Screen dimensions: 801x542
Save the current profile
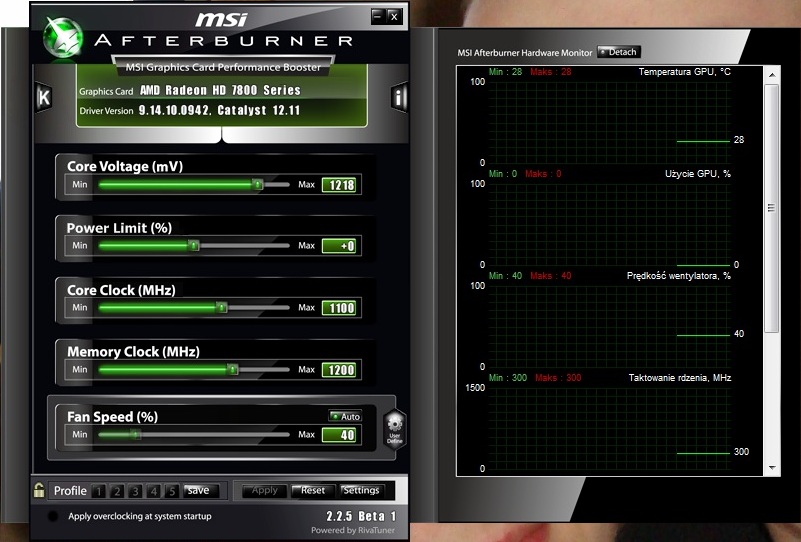198,491
